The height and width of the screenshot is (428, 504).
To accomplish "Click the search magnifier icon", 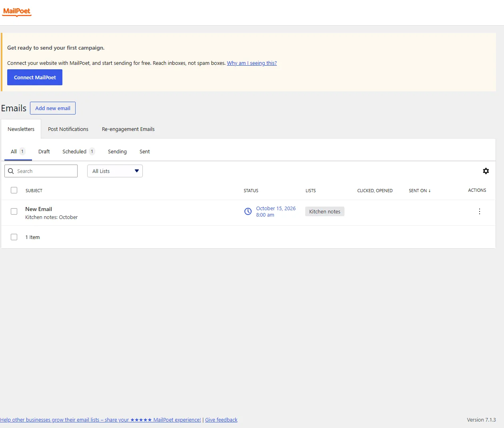I will (x=11, y=171).
